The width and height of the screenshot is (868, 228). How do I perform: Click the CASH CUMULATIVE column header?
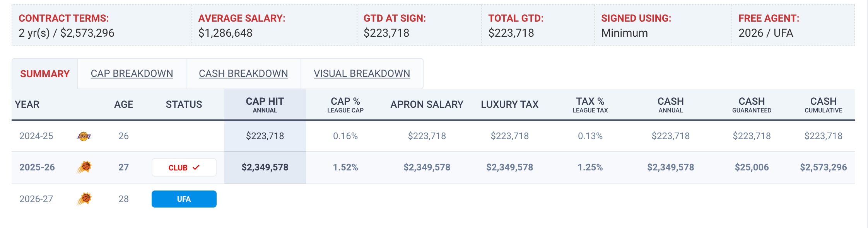pos(823,105)
